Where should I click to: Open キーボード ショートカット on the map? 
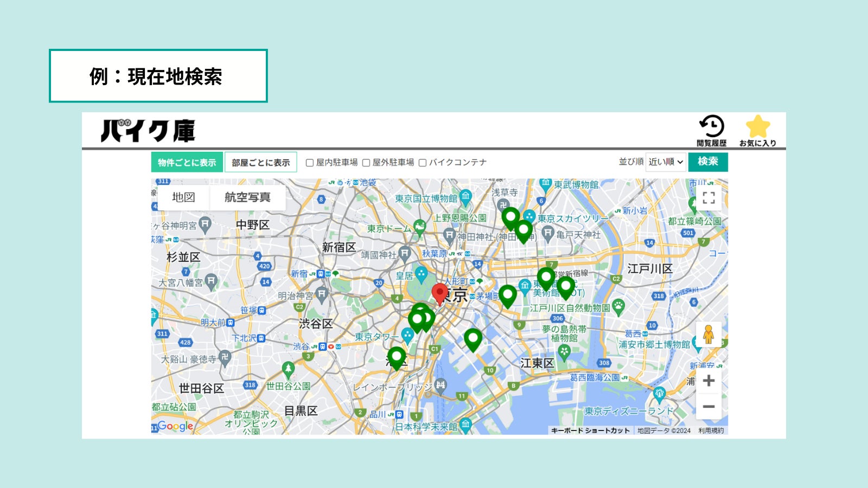point(590,431)
